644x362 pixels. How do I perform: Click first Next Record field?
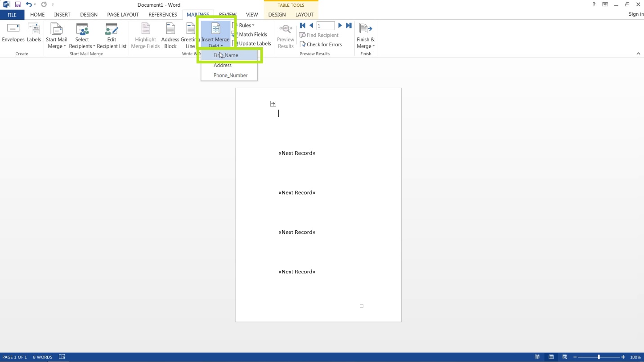(297, 153)
